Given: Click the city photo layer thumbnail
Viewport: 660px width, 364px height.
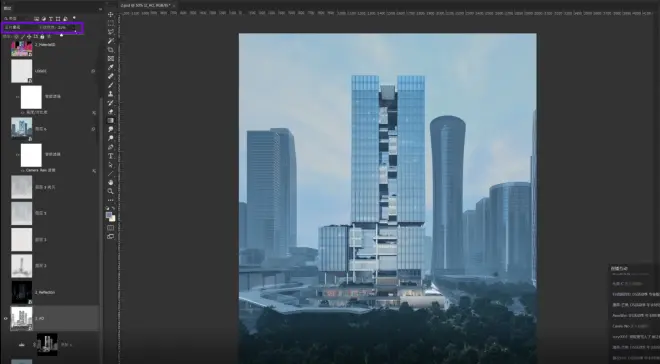Looking at the screenshot, I should pyautogui.click(x=21, y=128).
